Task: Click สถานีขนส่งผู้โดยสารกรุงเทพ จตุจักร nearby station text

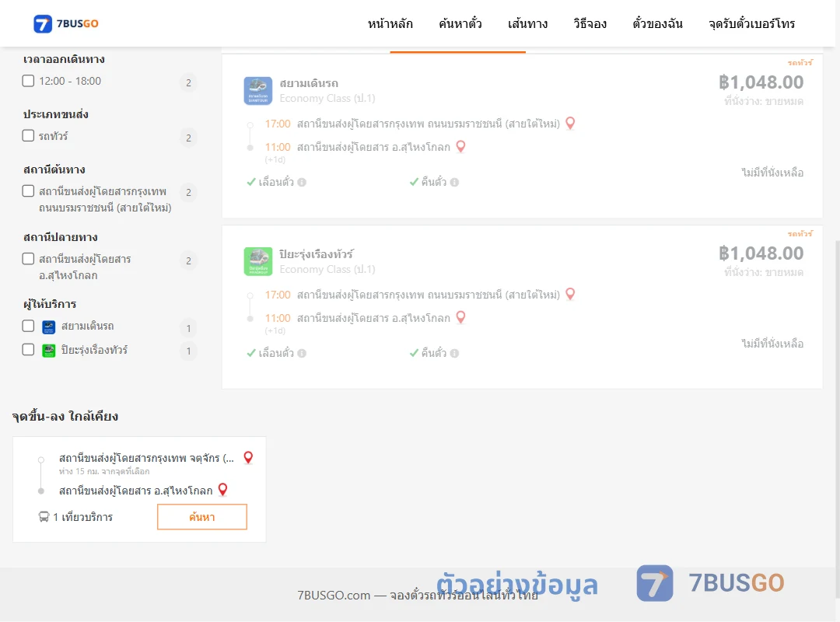Action: 146,458
